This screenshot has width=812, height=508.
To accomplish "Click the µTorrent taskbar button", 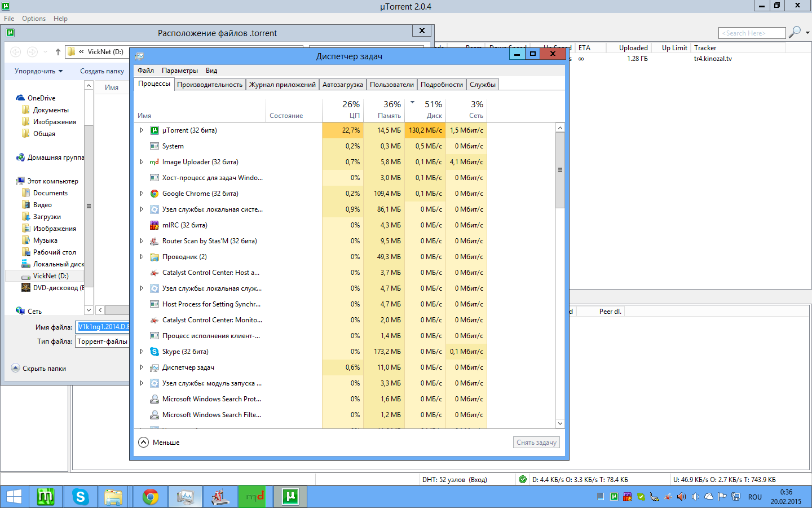I will (x=290, y=497).
